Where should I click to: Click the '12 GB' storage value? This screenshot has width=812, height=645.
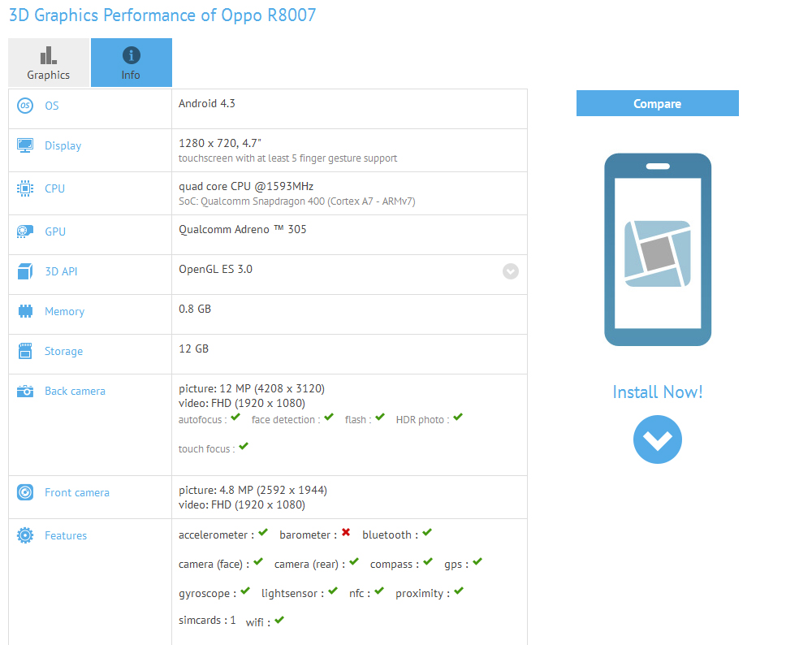194,348
